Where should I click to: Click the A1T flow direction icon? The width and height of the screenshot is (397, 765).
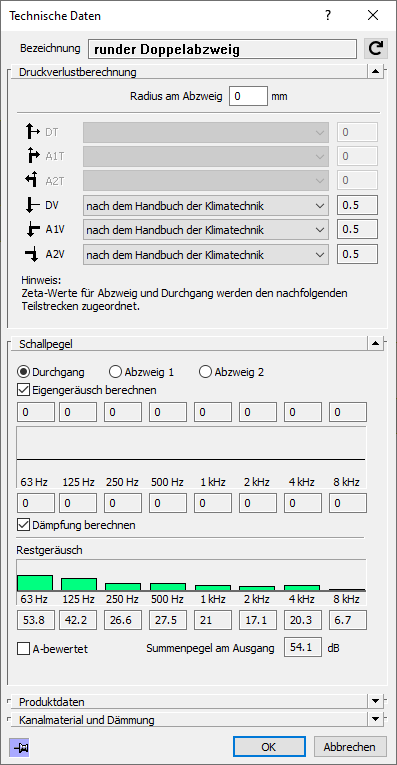coord(33,156)
